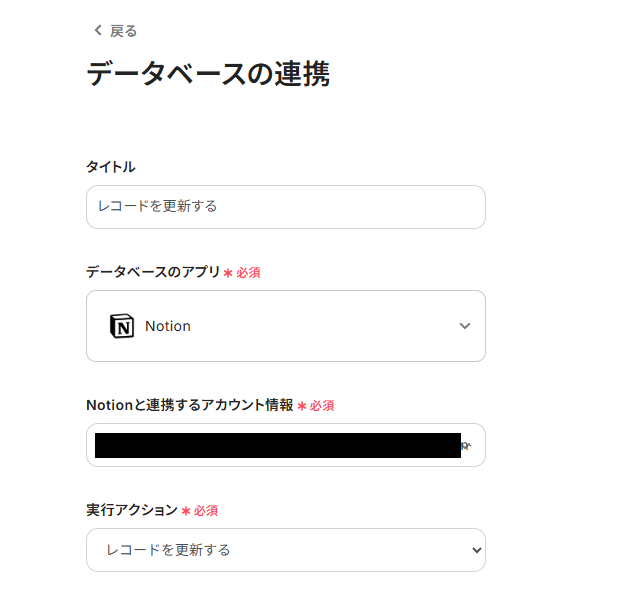The height and width of the screenshot is (610, 628).
Task: Open the 実行アクション select box
Action: click(285, 550)
